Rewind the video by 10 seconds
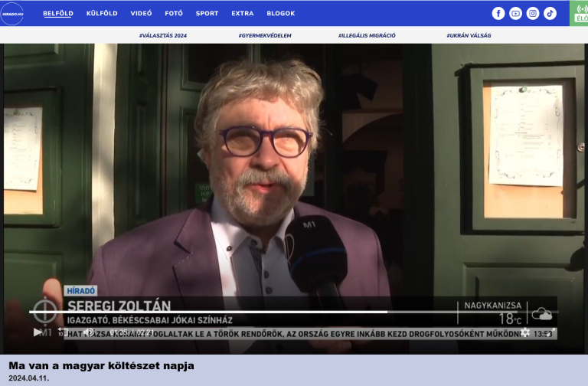 click(x=62, y=332)
